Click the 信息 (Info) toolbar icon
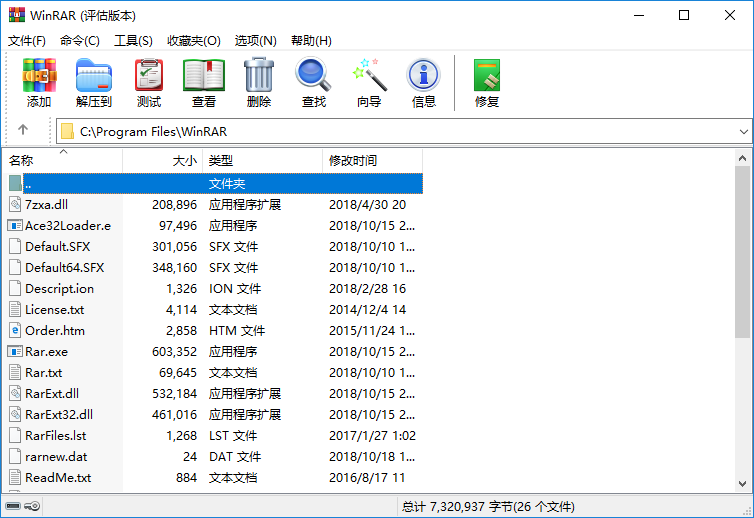The image size is (754, 518). 423,75
